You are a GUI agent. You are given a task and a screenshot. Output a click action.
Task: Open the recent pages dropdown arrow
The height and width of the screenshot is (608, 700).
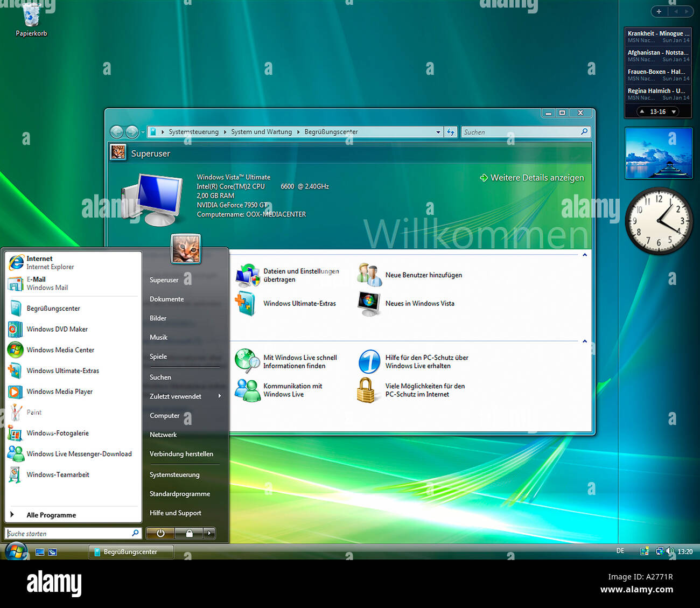click(x=143, y=132)
